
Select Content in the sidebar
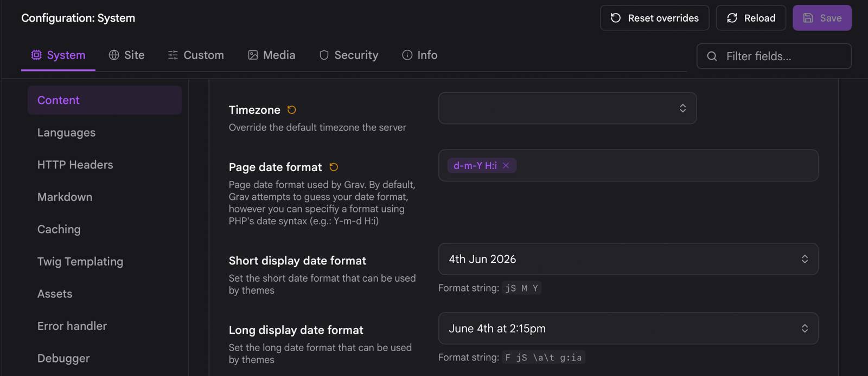click(x=105, y=100)
